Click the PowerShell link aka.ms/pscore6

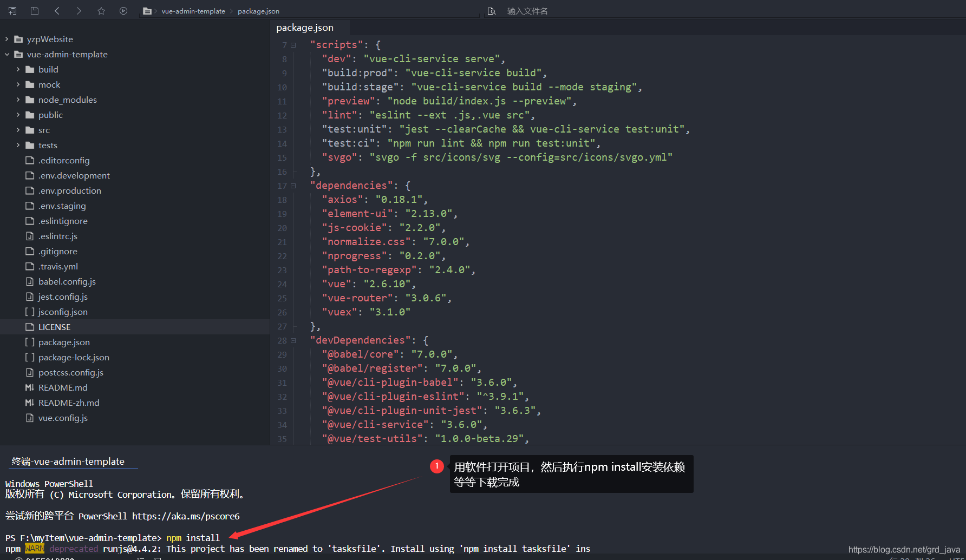click(186, 516)
